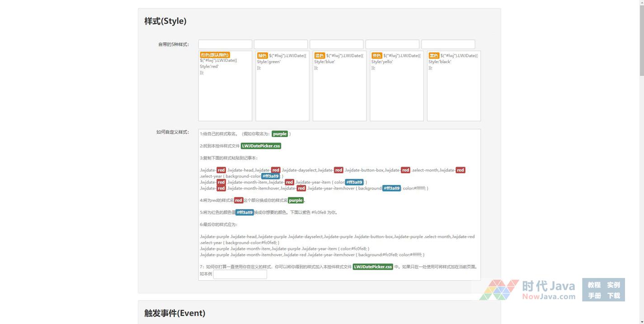
Task: Click the first date input for red style
Action: [x=225, y=44]
